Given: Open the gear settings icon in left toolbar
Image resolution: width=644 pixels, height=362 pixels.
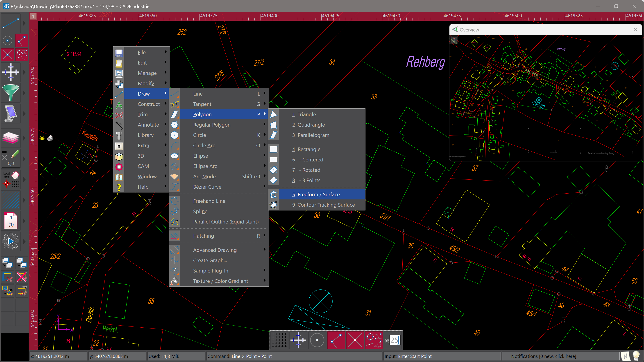Looking at the screenshot, I should pyautogui.click(x=11, y=241).
